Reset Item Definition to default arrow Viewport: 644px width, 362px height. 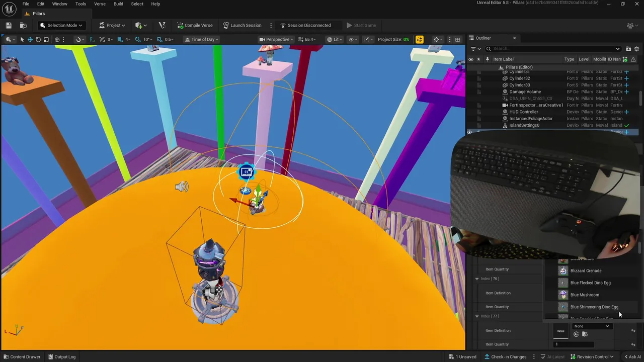click(x=633, y=330)
